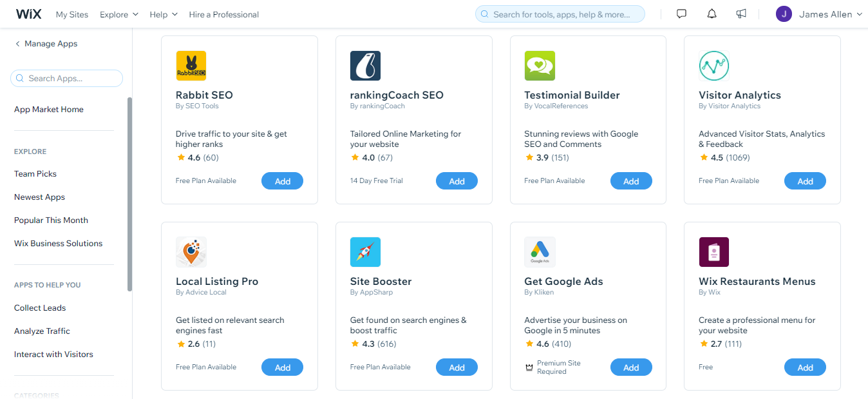The height and width of the screenshot is (399, 868).
Task: Open Hire a Professional
Action: (x=224, y=14)
